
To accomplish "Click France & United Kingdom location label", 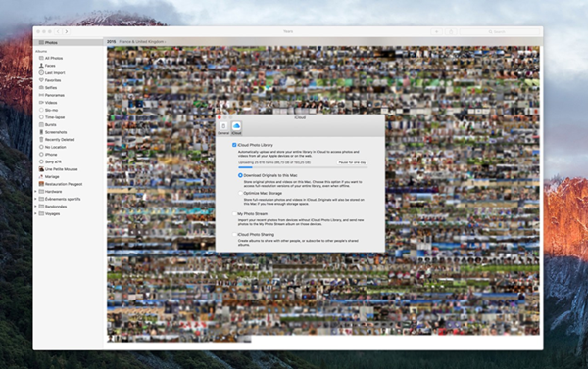I will (142, 41).
